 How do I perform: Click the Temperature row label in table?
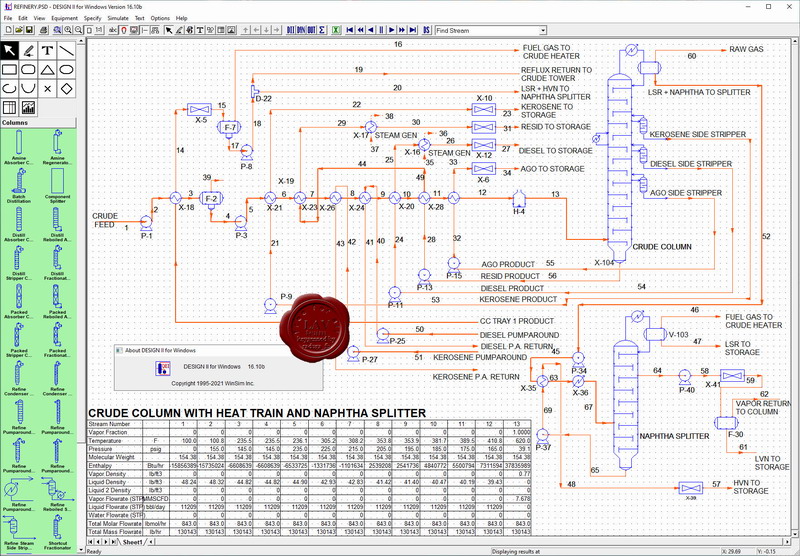click(x=105, y=441)
